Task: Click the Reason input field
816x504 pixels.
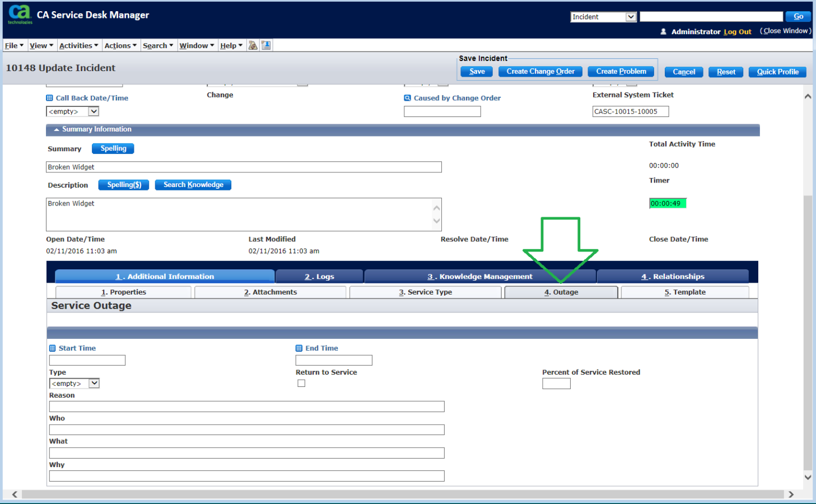Action: click(247, 407)
